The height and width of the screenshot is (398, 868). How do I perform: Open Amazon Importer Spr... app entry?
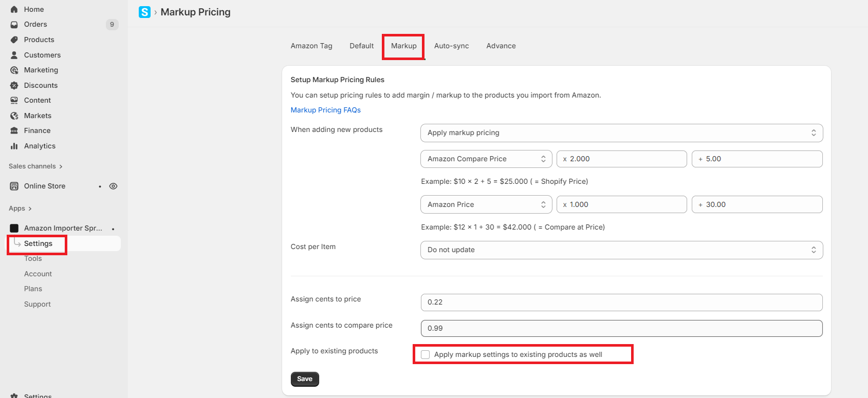(63, 228)
